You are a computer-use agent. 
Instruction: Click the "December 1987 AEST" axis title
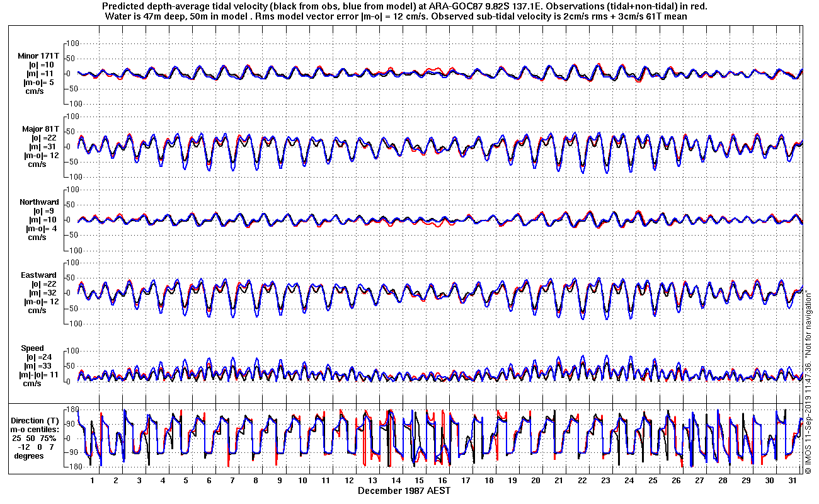pyautogui.click(x=404, y=490)
